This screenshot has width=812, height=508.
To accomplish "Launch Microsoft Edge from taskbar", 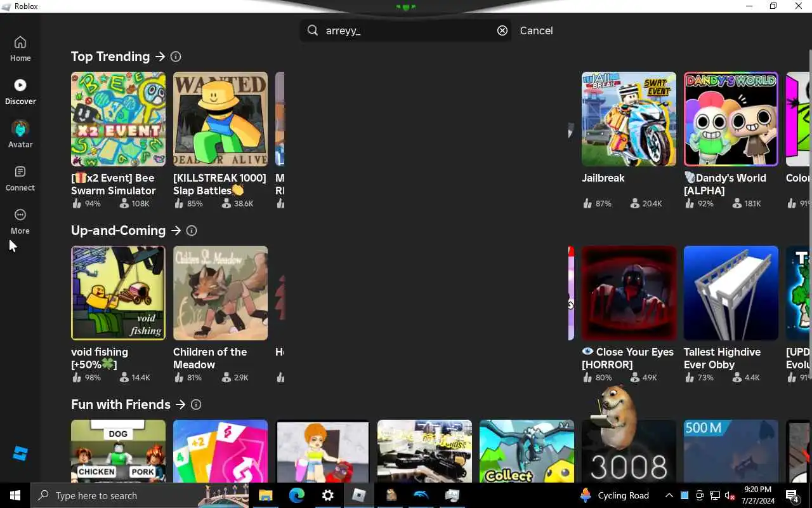I will pyautogui.click(x=297, y=495).
